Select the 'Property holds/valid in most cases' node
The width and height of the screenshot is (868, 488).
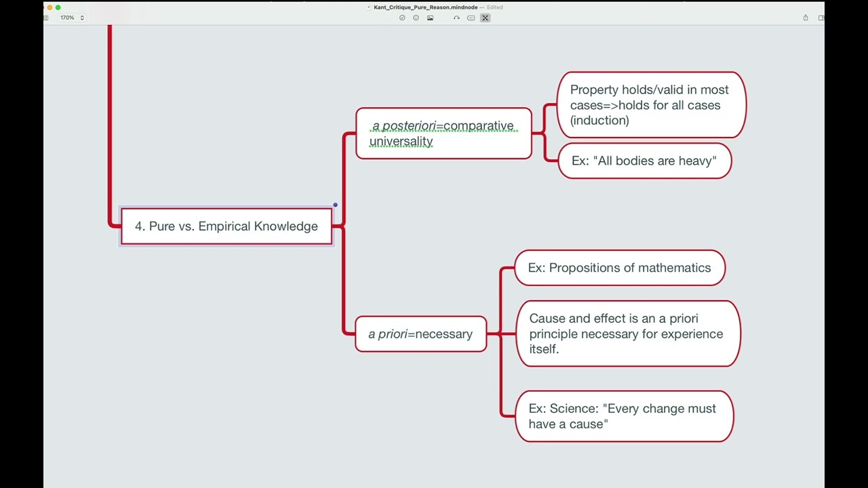click(x=651, y=105)
